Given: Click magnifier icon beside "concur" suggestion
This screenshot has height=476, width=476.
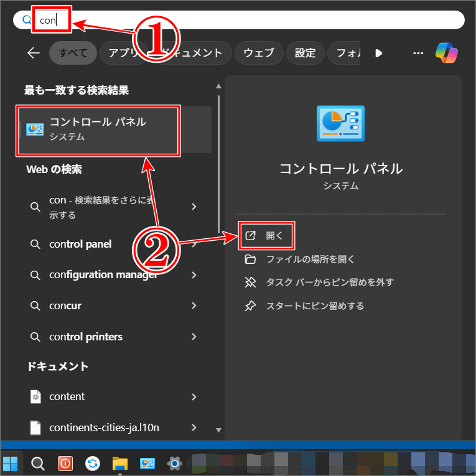Looking at the screenshot, I should click(x=35, y=306).
